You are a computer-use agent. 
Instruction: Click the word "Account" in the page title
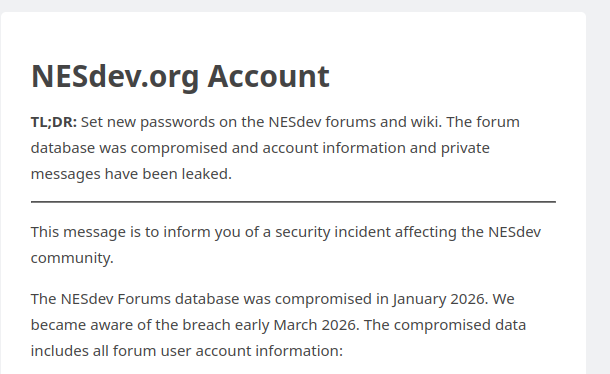click(x=268, y=77)
